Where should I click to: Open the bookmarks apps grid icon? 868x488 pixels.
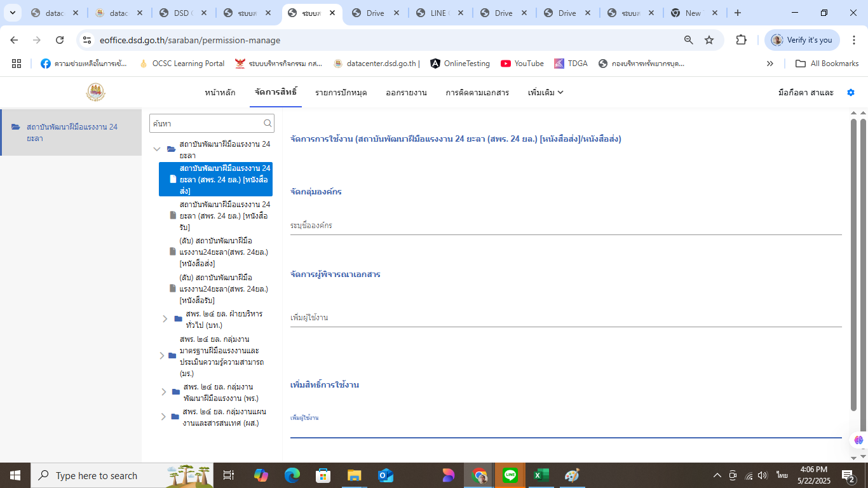[17, 64]
